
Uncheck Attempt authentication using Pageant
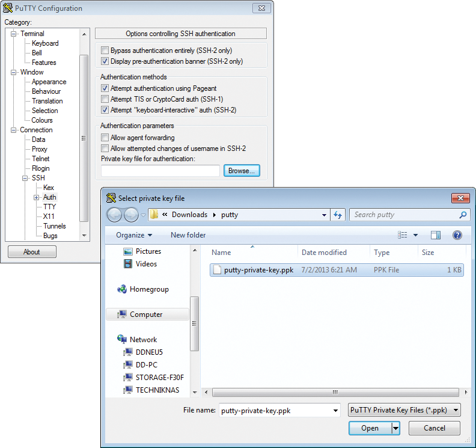(x=105, y=89)
